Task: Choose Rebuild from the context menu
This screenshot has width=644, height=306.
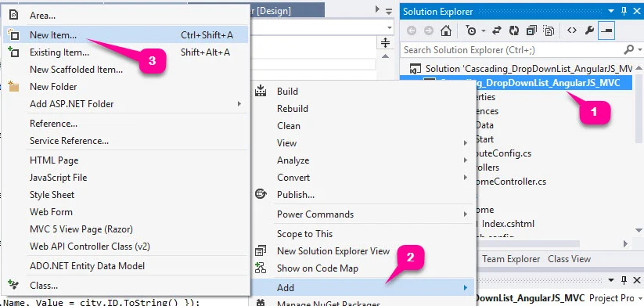Action: (x=364, y=109)
